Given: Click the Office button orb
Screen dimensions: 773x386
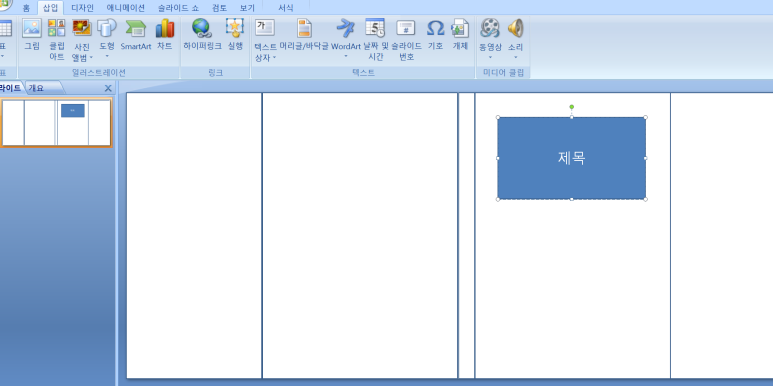Looking at the screenshot, I should [4, 4].
